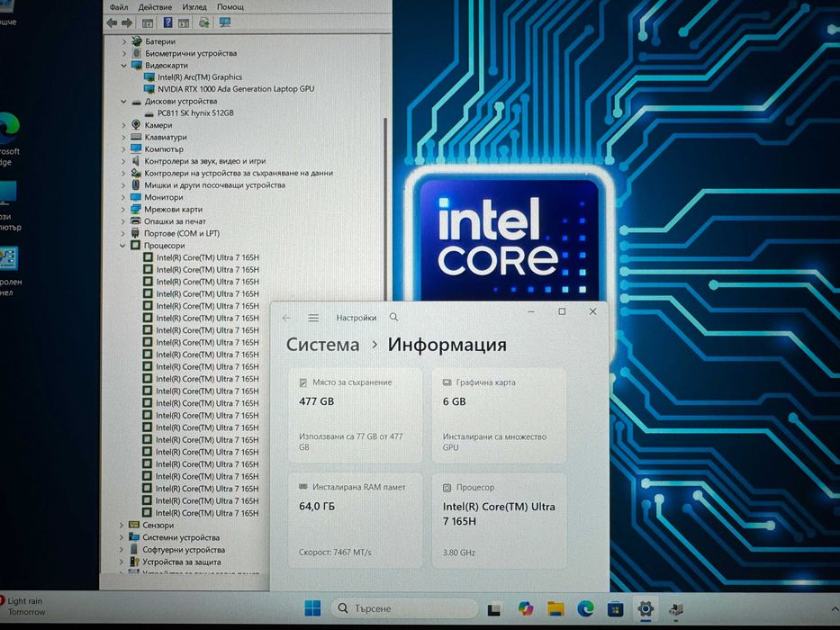Open the hamburger navigation menu in Настройки
The image size is (840, 630).
pos(313,318)
